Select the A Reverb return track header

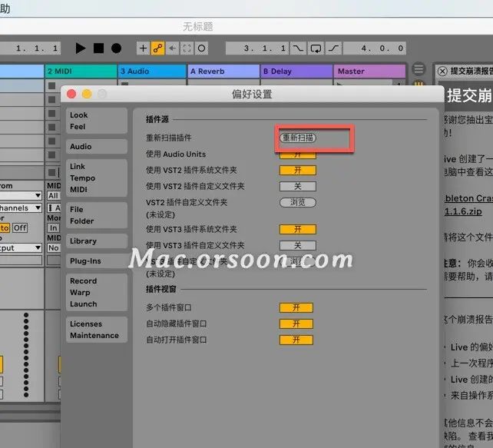point(223,71)
